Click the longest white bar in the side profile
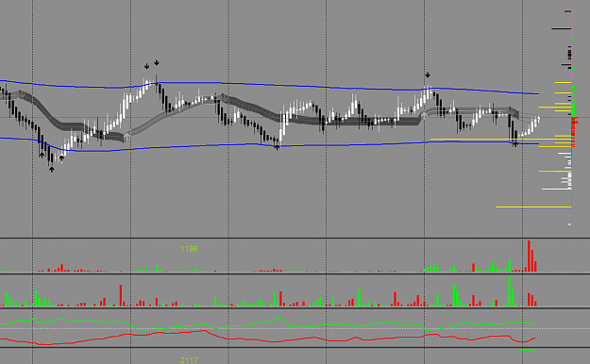 (x=557, y=189)
